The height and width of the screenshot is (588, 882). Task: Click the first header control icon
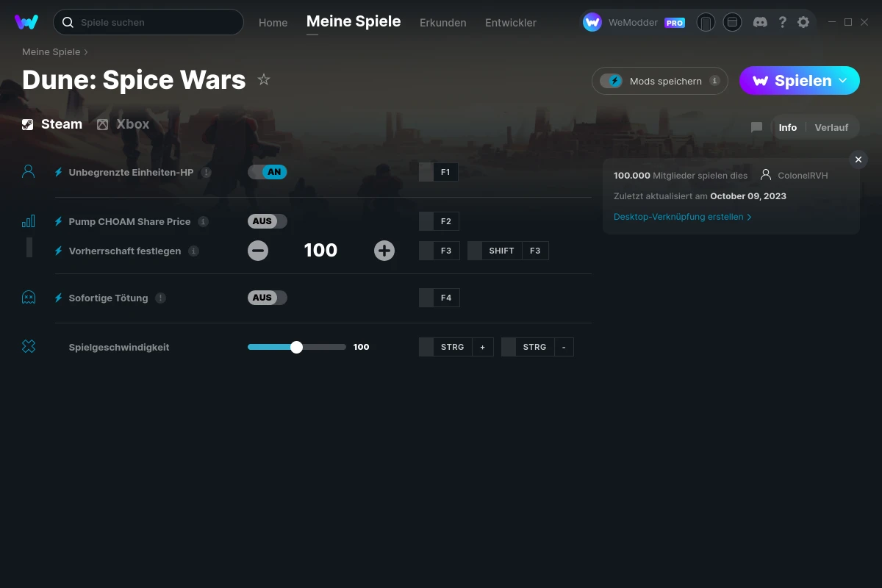(x=706, y=22)
